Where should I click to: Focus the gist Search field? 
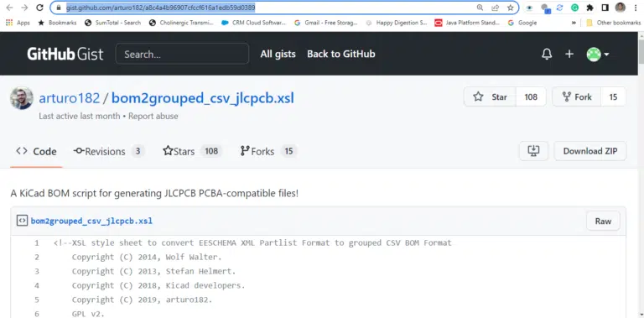pos(182,54)
